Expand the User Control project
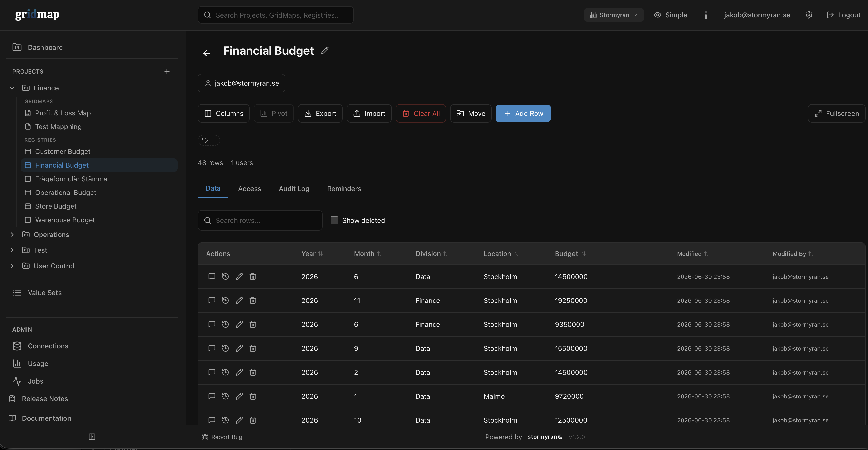Image resolution: width=868 pixels, height=450 pixels. point(12,266)
